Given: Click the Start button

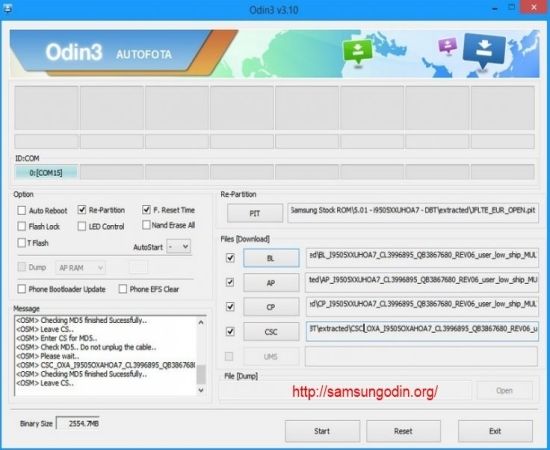Looking at the screenshot, I should (x=322, y=431).
